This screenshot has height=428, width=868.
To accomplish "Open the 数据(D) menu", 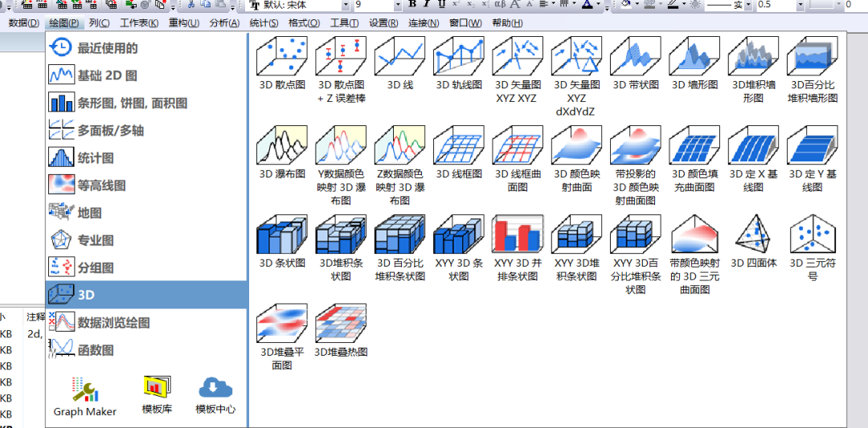I will [x=24, y=23].
